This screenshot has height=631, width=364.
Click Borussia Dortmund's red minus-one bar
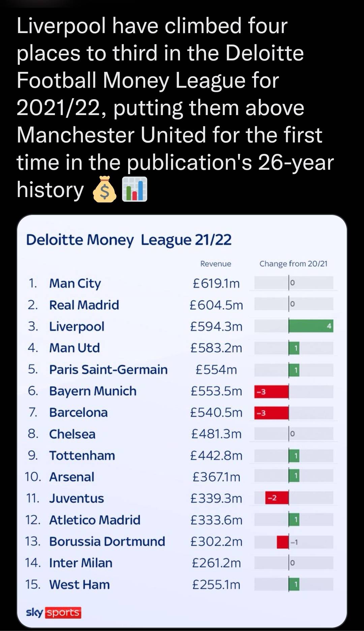[283, 542]
